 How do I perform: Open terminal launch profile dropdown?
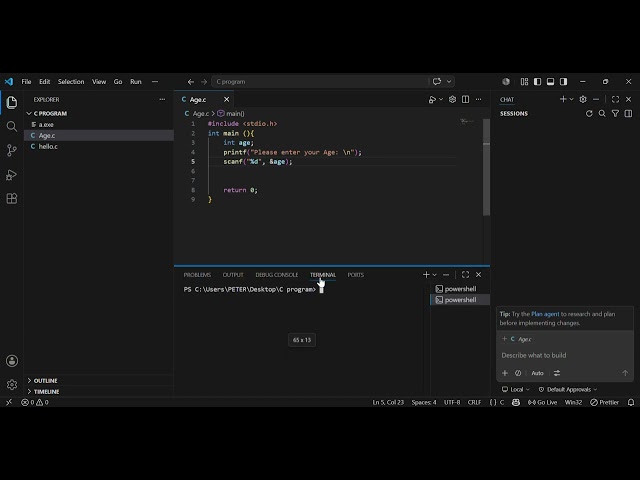[x=435, y=275]
